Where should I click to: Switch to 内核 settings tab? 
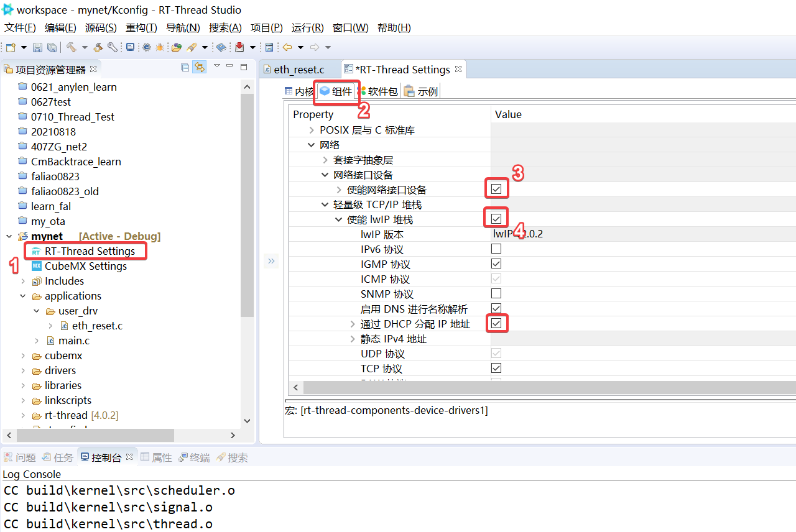coord(298,91)
